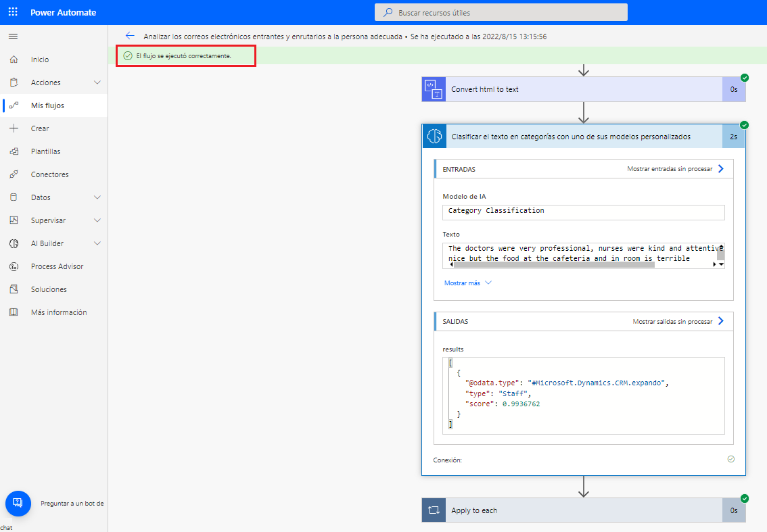The width and height of the screenshot is (767, 532).
Task: Click the Modelo de IA Category Classification field
Action: (584, 212)
